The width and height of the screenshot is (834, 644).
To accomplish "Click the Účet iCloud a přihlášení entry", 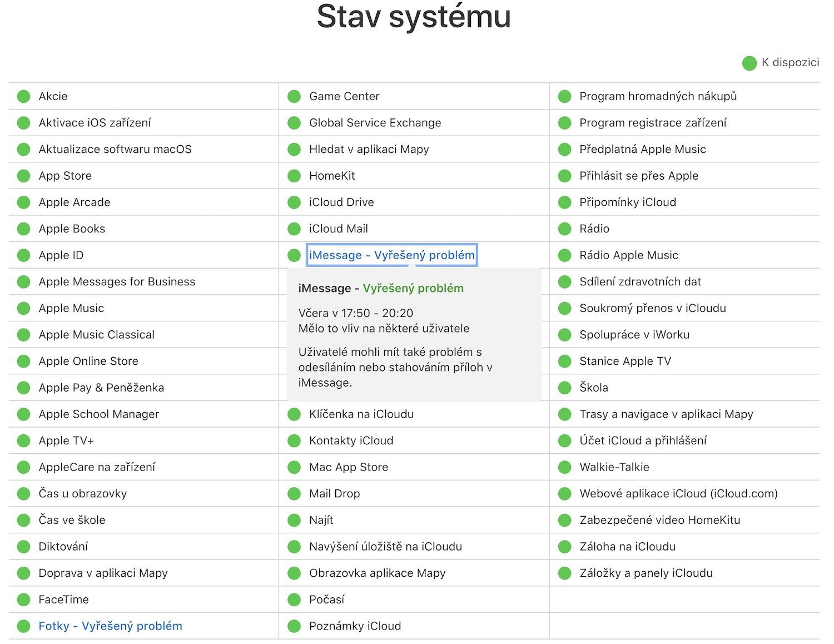I will [x=643, y=440].
